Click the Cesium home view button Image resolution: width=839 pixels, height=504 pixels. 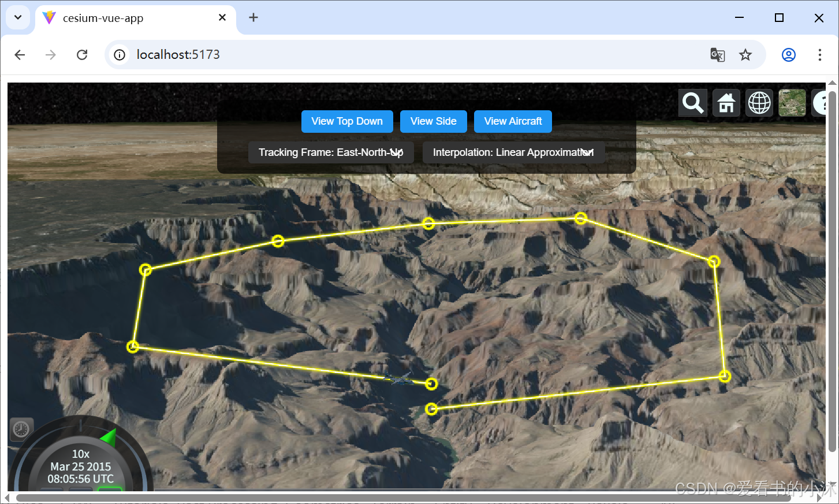pyautogui.click(x=726, y=103)
